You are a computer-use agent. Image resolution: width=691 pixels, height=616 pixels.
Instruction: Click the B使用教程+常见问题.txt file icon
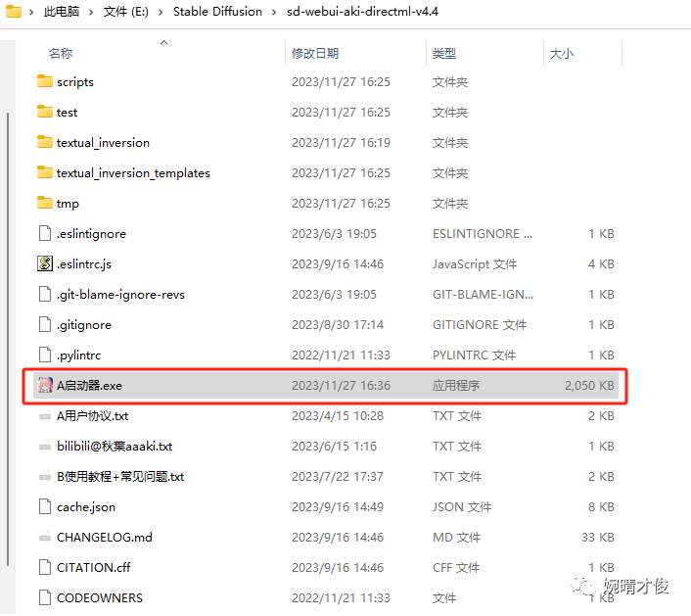tap(44, 477)
